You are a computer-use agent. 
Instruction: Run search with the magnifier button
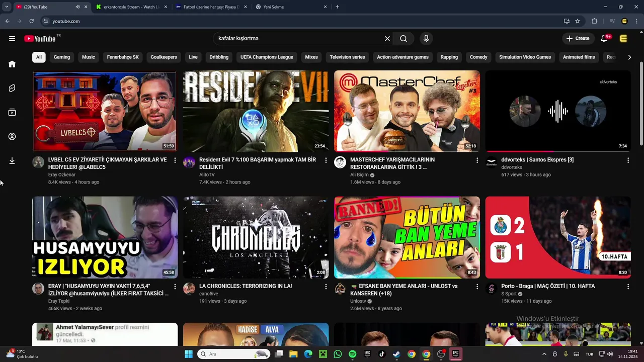coord(404,39)
